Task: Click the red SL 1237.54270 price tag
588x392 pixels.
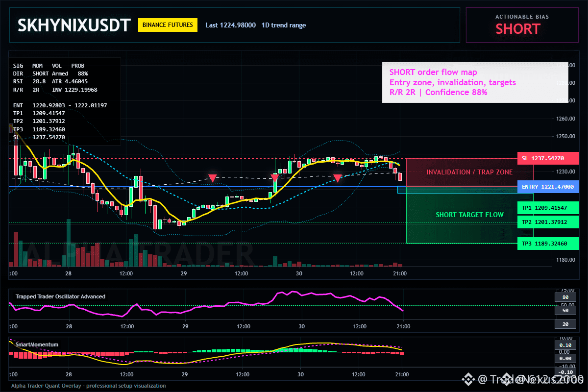Action: coord(548,158)
